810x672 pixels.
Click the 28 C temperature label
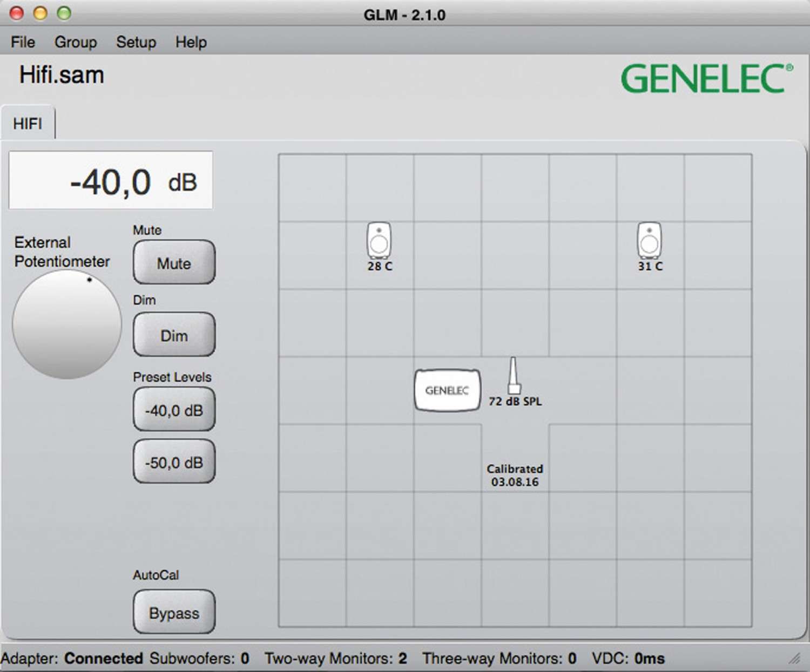coord(380,266)
